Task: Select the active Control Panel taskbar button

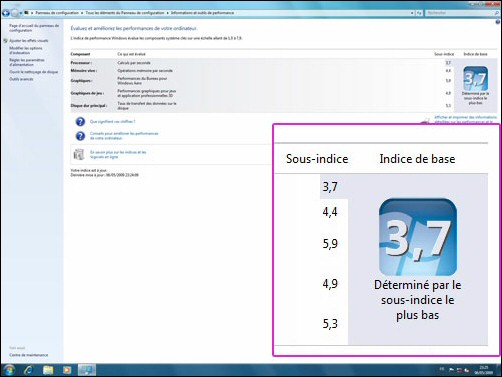Action: click(x=87, y=370)
